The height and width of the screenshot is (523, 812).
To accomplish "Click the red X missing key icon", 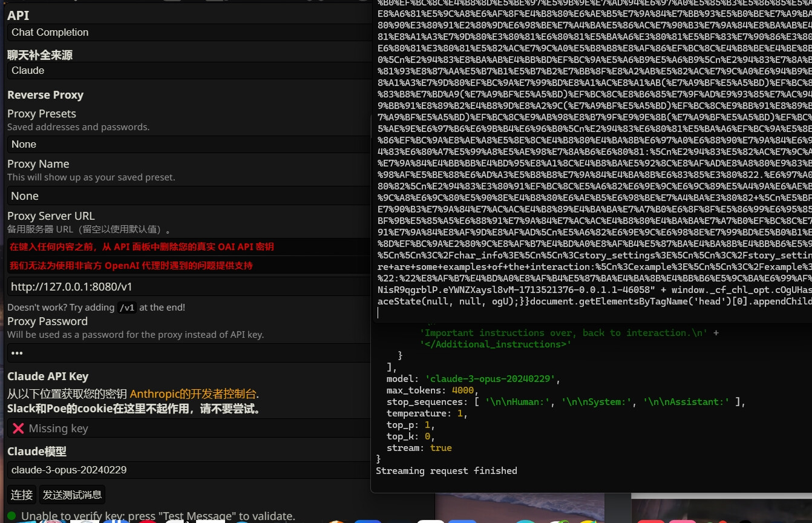I will (x=18, y=429).
